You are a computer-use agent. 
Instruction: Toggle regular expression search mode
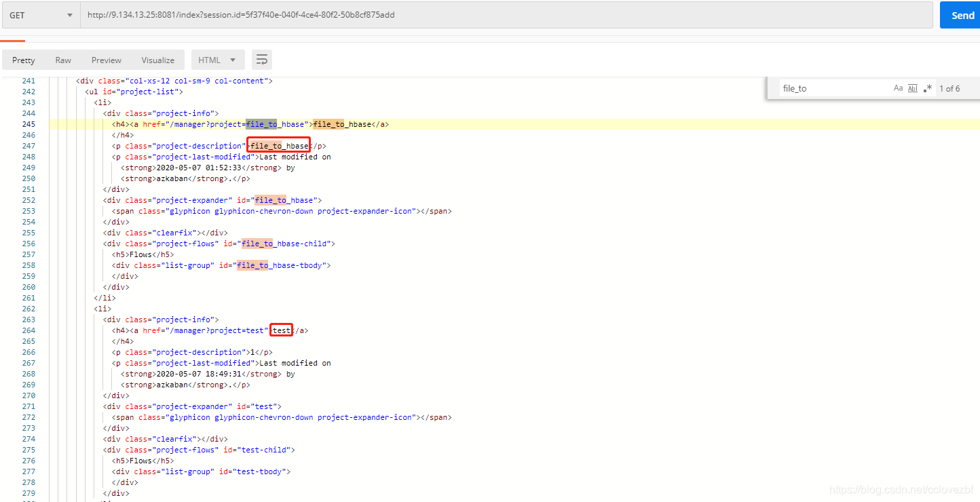(x=928, y=88)
